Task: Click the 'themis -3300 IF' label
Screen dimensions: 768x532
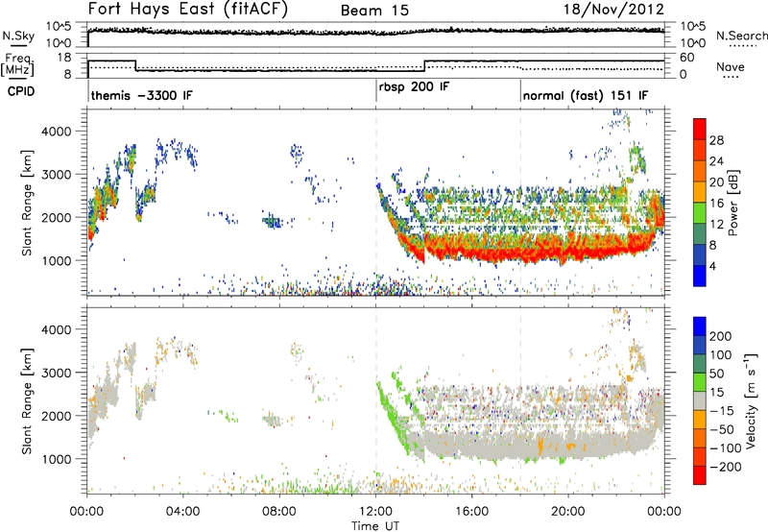Action: coord(141,95)
